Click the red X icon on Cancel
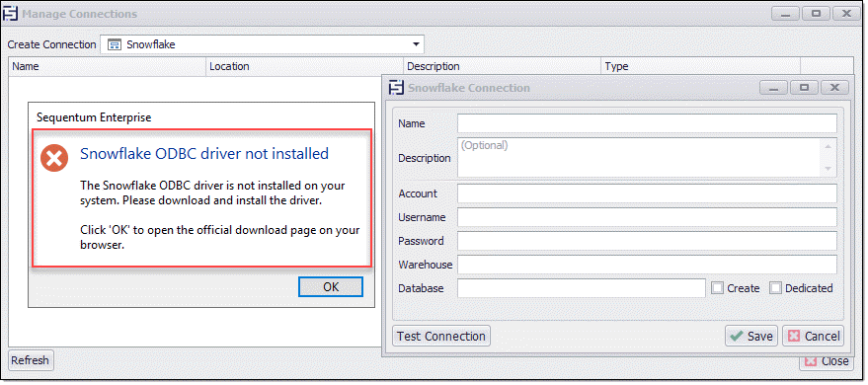This screenshot has height=385, width=868. (x=793, y=337)
